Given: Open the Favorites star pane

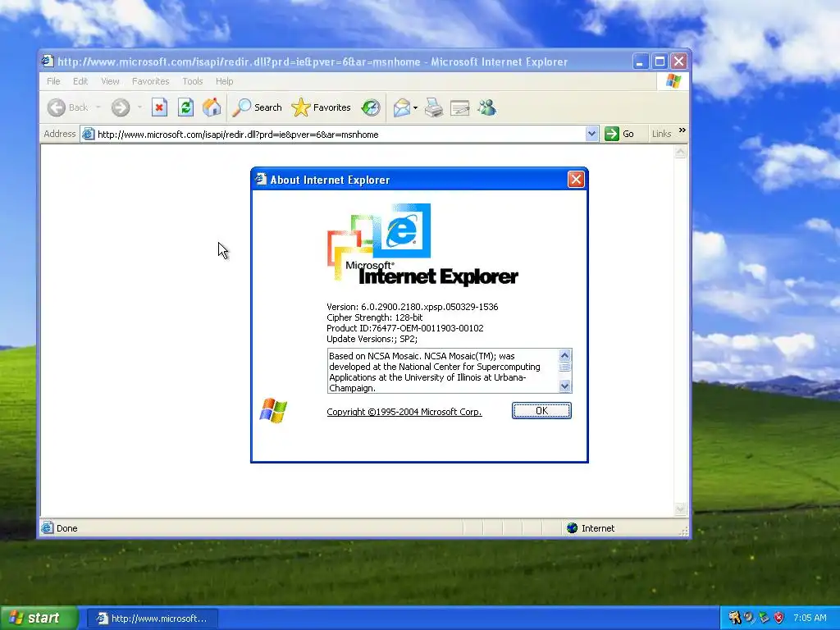Looking at the screenshot, I should 321,107.
